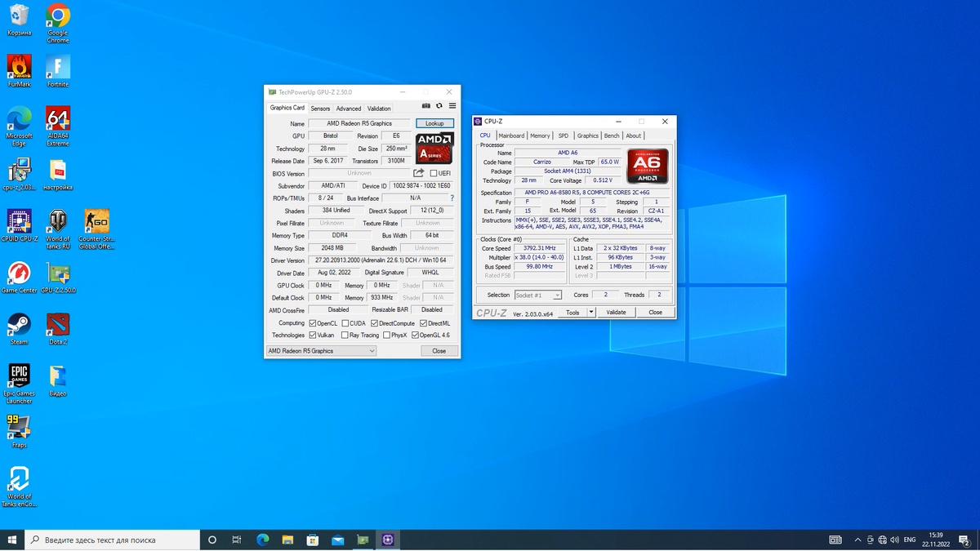This screenshot has width=980, height=551.
Task: Open Task View on the taskbar
Action: (237, 540)
